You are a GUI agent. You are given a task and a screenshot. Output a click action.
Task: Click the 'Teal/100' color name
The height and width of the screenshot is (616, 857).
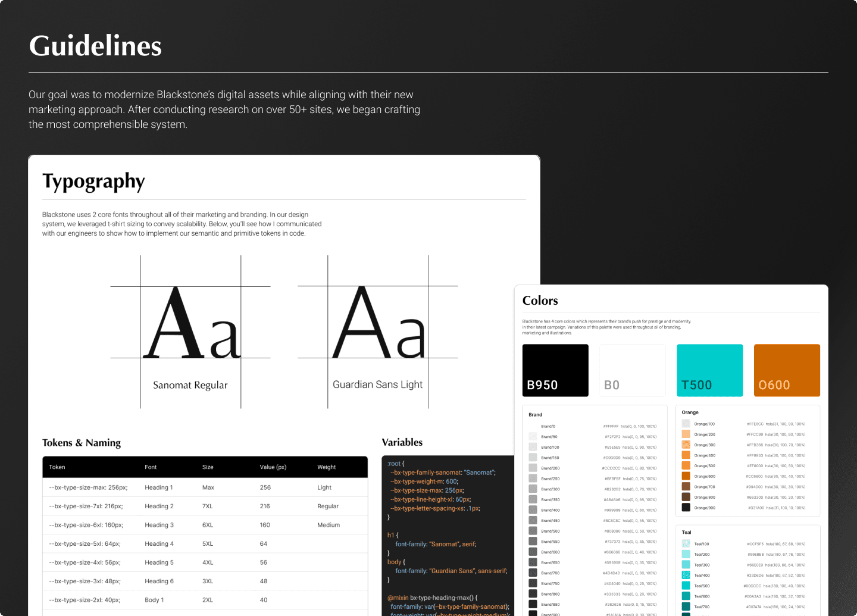point(702,544)
